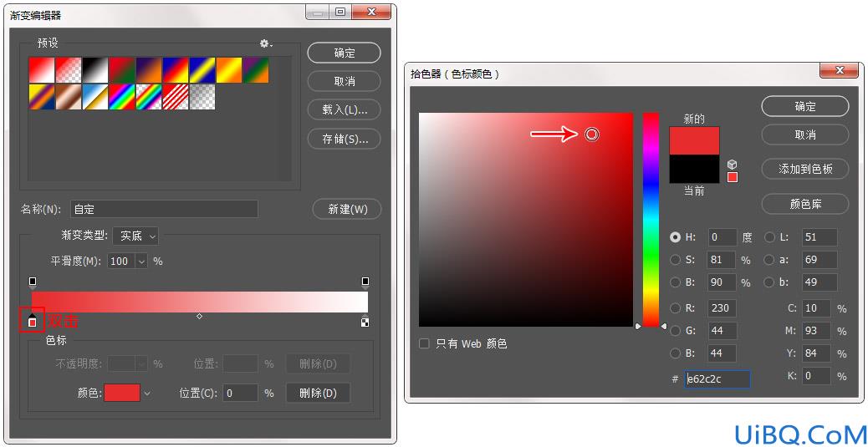Select the copper gradient preset
This screenshot has height=447, width=868.
[69, 97]
